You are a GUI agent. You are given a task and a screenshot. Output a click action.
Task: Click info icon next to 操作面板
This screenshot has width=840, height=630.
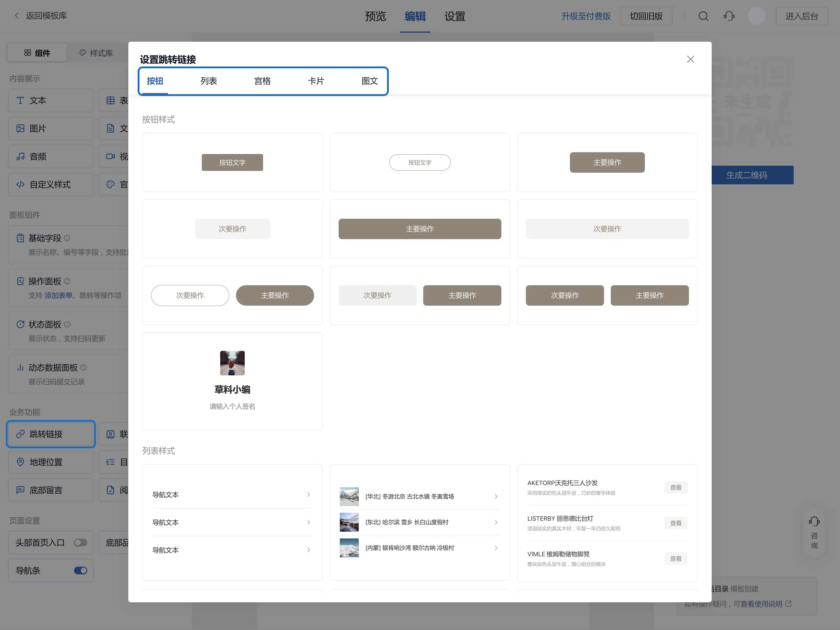coord(67,281)
